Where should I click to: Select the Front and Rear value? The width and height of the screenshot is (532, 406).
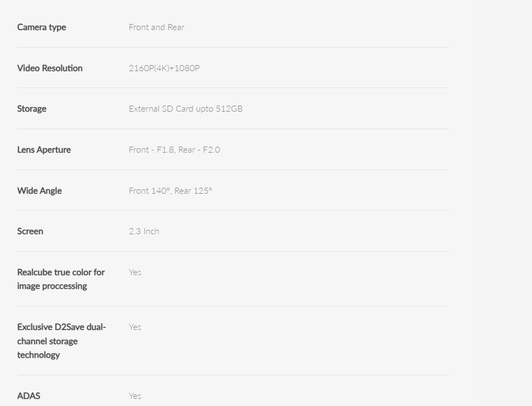156,27
